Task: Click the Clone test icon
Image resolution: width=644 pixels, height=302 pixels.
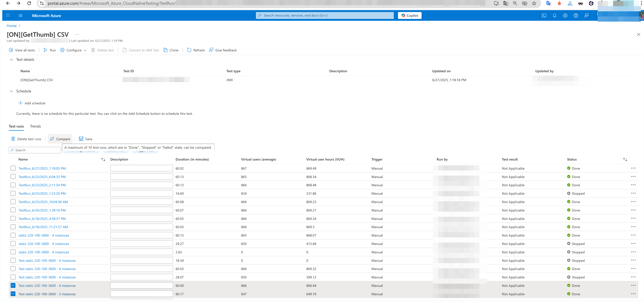Action: coord(166,50)
